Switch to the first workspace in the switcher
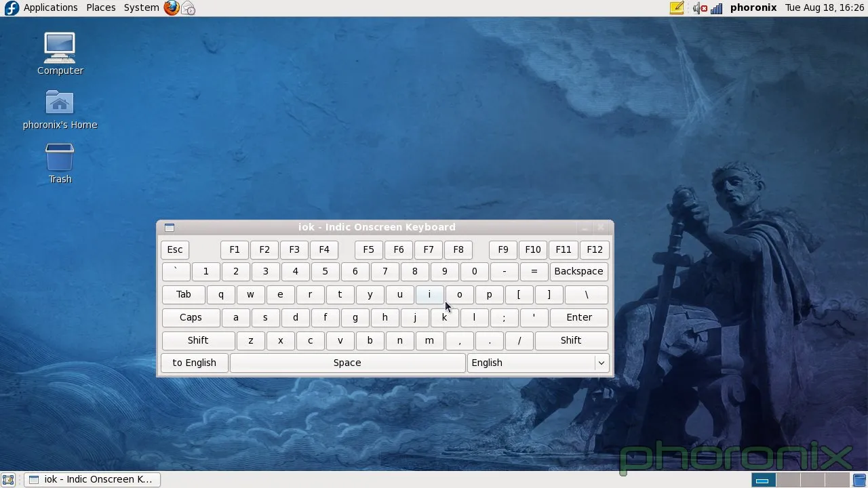The image size is (868, 488). coord(764,480)
